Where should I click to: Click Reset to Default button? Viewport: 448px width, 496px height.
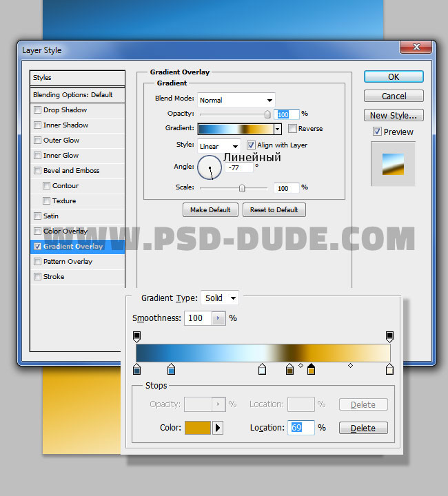click(274, 209)
